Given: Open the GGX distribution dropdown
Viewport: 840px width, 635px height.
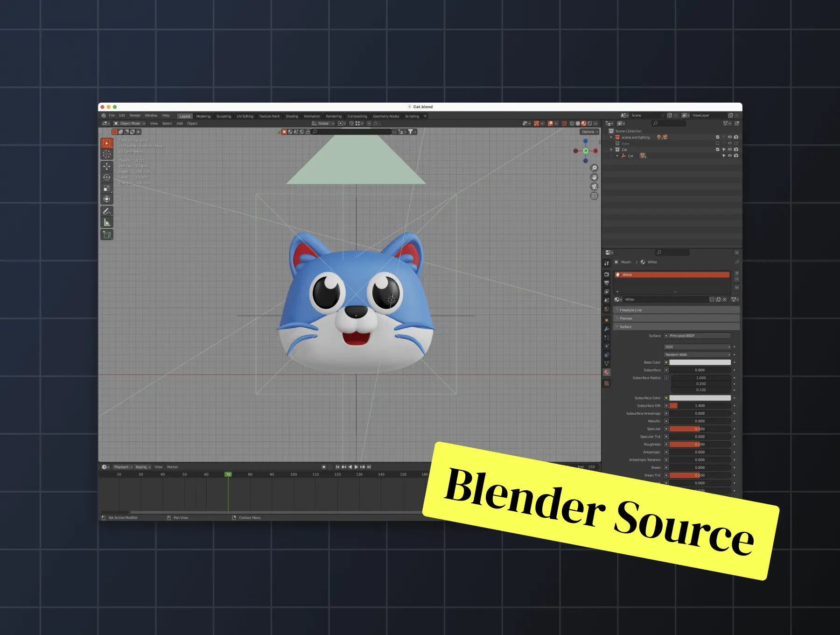Looking at the screenshot, I should [x=697, y=347].
